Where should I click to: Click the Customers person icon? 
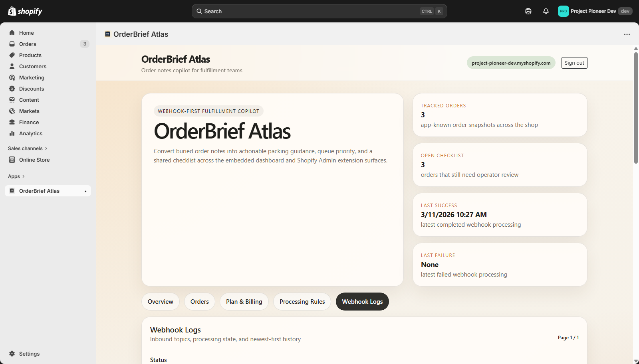(12, 66)
